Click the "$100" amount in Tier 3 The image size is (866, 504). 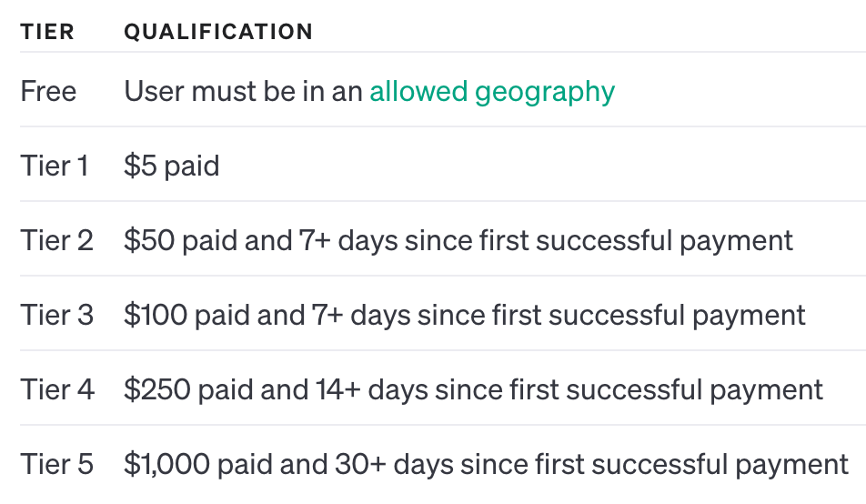pos(156,316)
